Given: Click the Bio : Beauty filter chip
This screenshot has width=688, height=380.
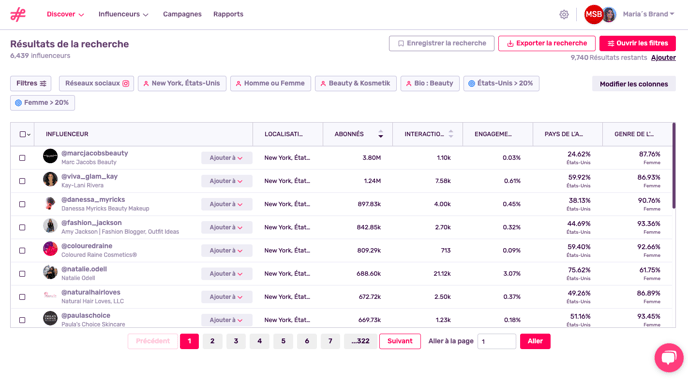Looking at the screenshot, I should click(430, 83).
